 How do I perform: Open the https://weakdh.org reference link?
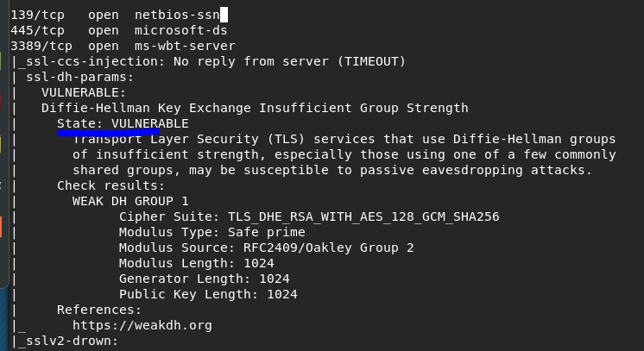pos(142,325)
